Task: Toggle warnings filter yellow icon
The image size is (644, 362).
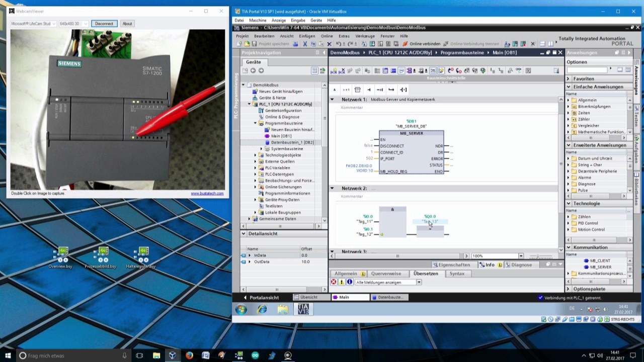Action: (x=342, y=282)
